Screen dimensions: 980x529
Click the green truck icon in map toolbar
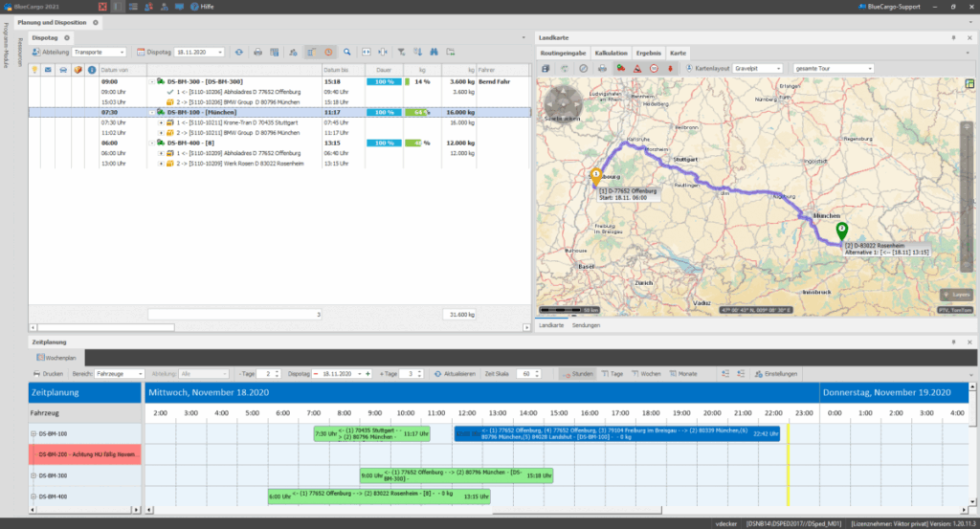(619, 69)
